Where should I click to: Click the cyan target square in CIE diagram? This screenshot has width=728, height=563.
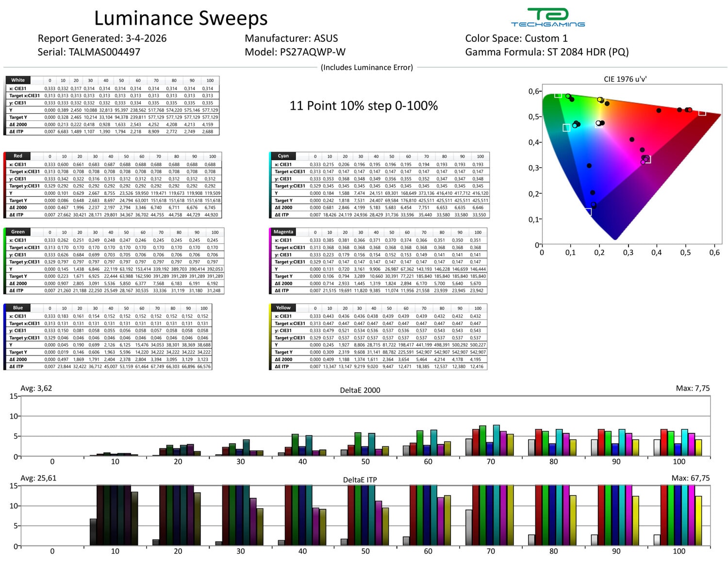[566, 128]
